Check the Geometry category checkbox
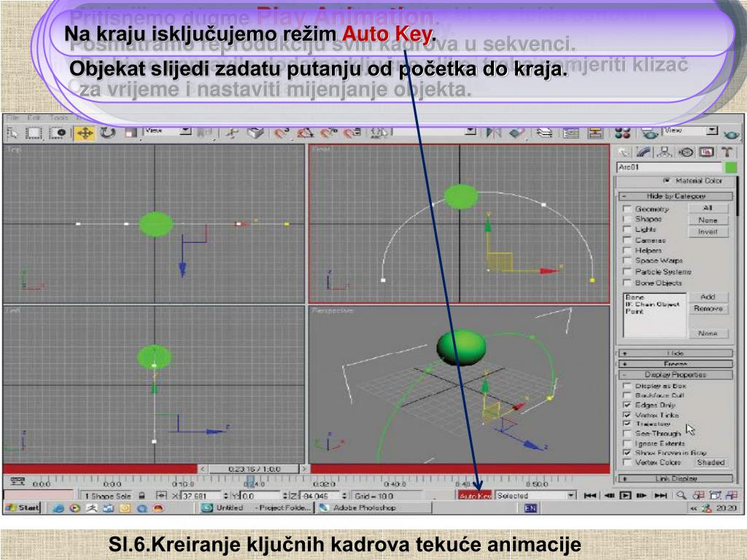The width and height of the screenshot is (747, 560). (627, 209)
